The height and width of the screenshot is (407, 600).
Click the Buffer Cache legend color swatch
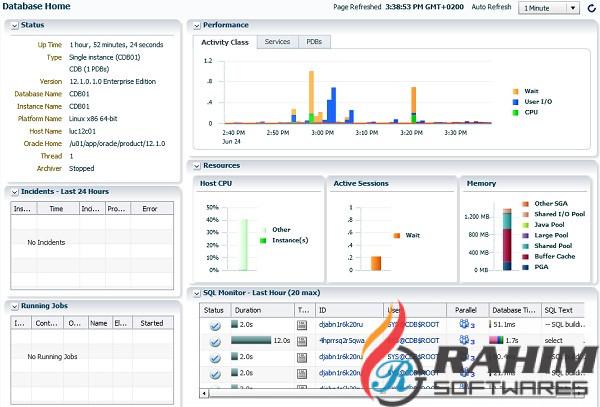pyautogui.click(x=525, y=256)
